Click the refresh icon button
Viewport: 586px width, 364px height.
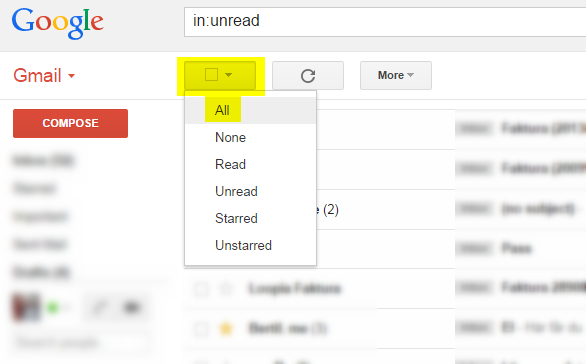308,75
